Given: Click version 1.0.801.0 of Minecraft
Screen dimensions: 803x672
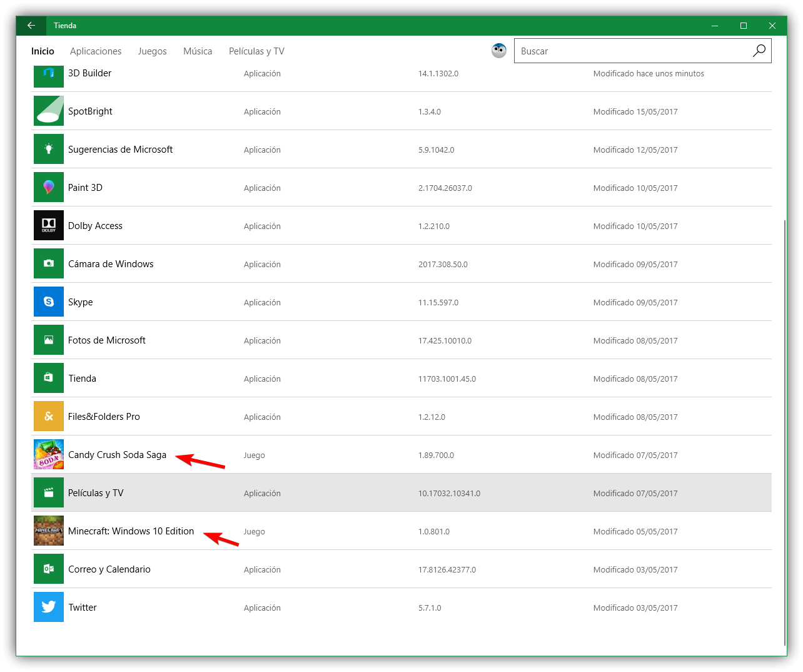Looking at the screenshot, I should coord(434,532).
